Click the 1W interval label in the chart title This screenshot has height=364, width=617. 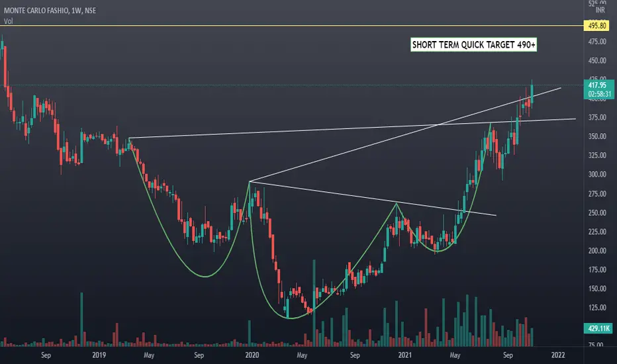pos(76,10)
